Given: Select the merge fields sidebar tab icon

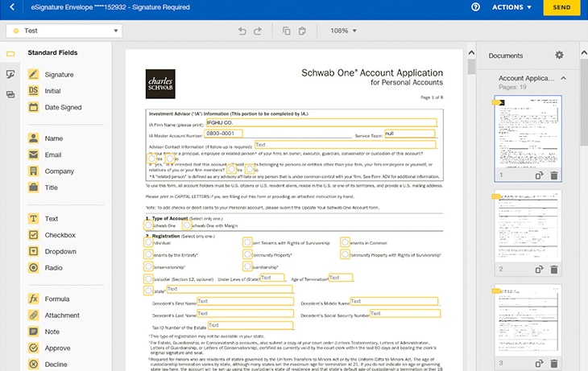Looking at the screenshot, I should (10, 94).
